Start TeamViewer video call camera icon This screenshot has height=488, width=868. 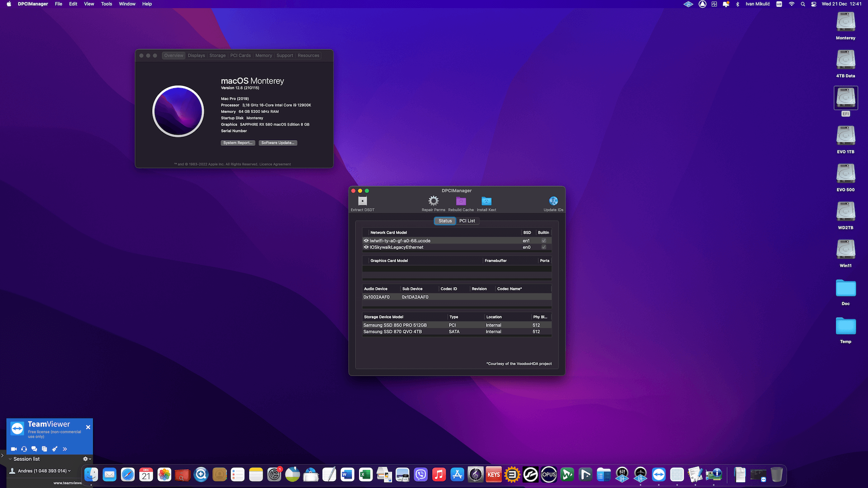pos(14,449)
